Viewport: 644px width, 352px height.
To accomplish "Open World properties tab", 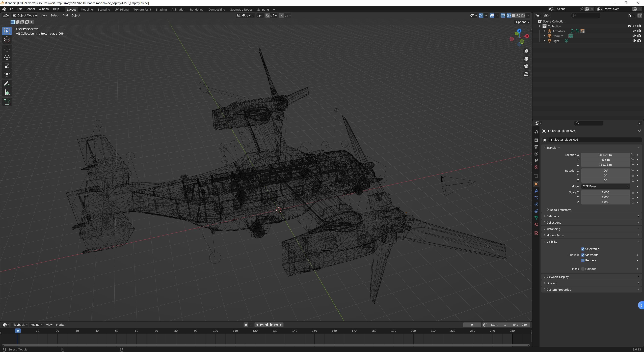I will pos(536,167).
